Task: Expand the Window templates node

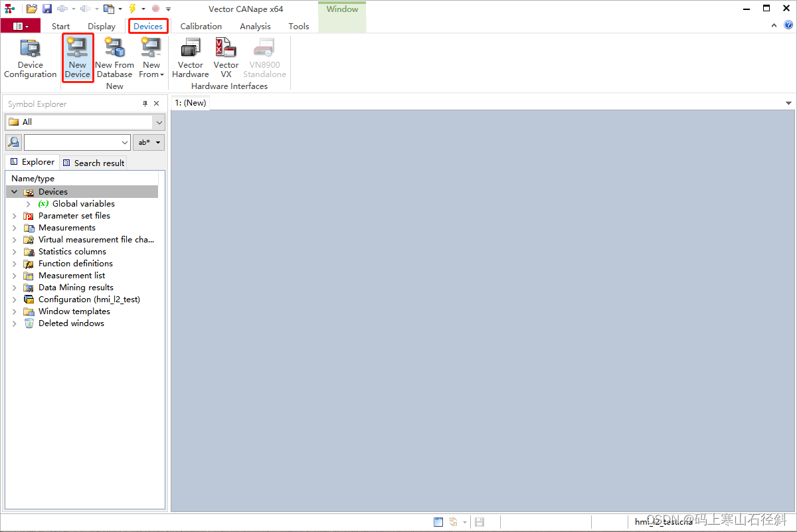Action: tap(15, 311)
